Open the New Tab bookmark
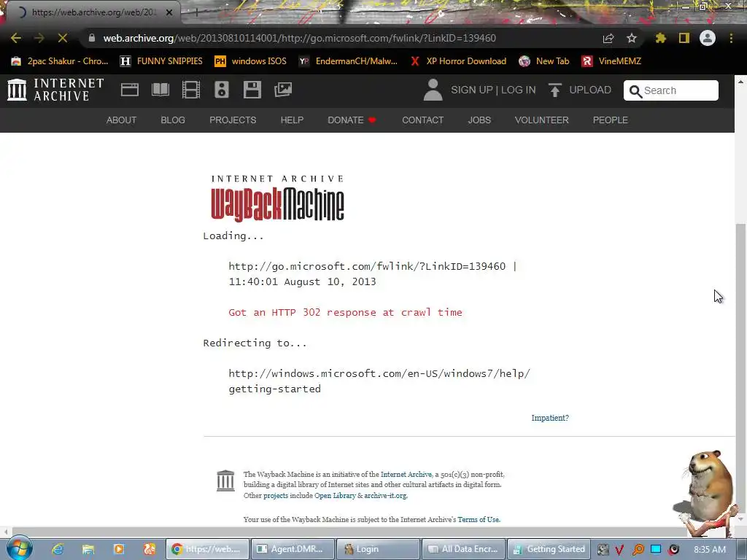Image resolution: width=747 pixels, height=560 pixels. pyautogui.click(x=544, y=61)
